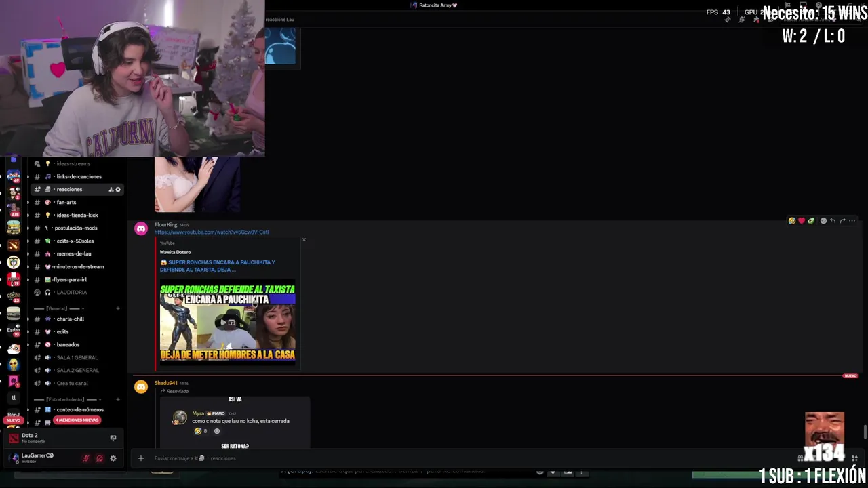Add channel to General category plus icon

118,308
